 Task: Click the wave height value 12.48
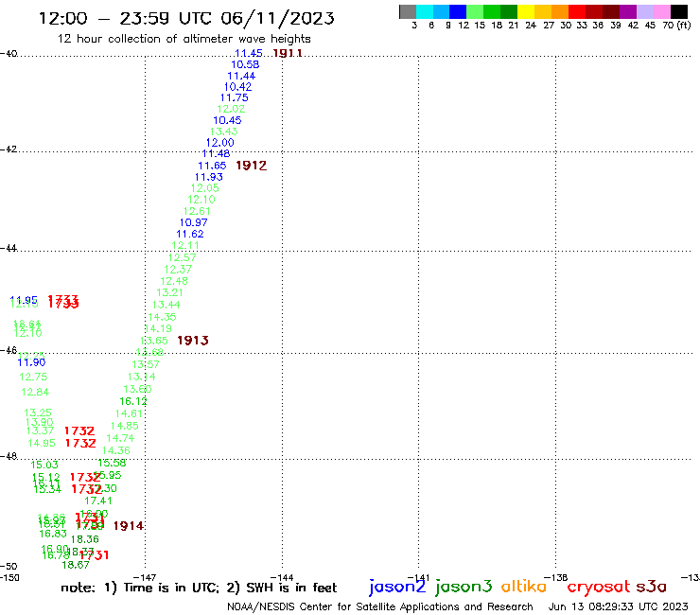[174, 281]
